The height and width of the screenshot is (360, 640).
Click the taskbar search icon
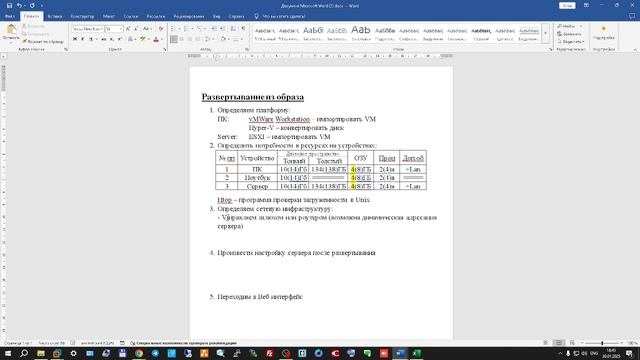24,353
